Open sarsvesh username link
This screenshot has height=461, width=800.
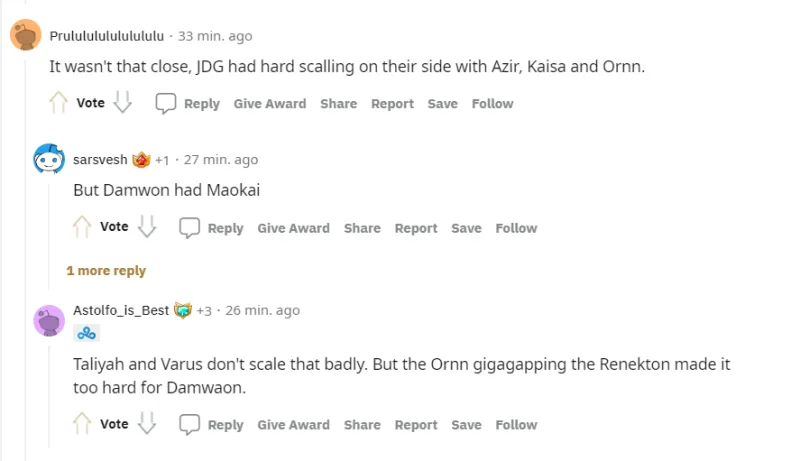[x=99, y=159]
